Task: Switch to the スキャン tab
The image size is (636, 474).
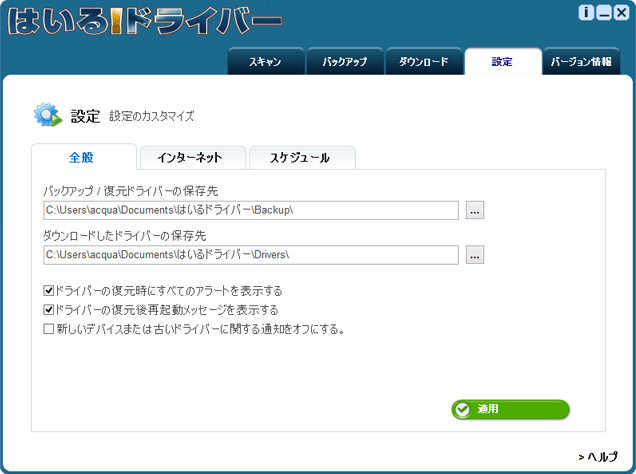Action: coord(264,62)
